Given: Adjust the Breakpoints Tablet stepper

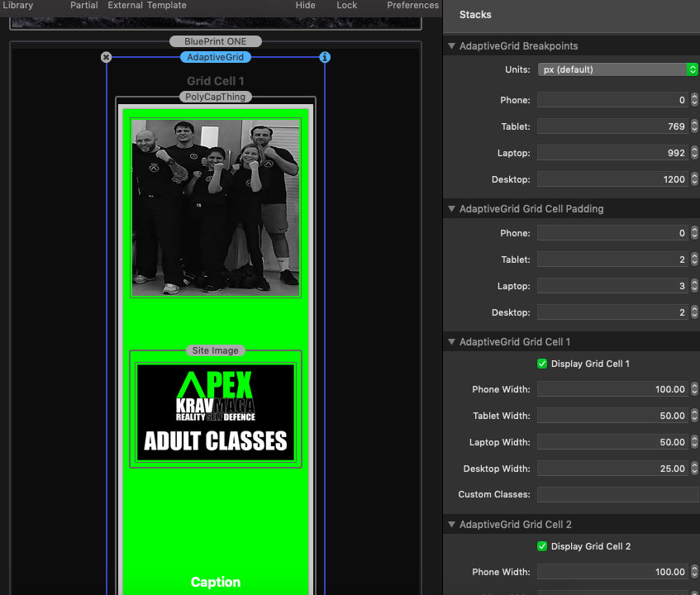Looking at the screenshot, I should pos(694,126).
